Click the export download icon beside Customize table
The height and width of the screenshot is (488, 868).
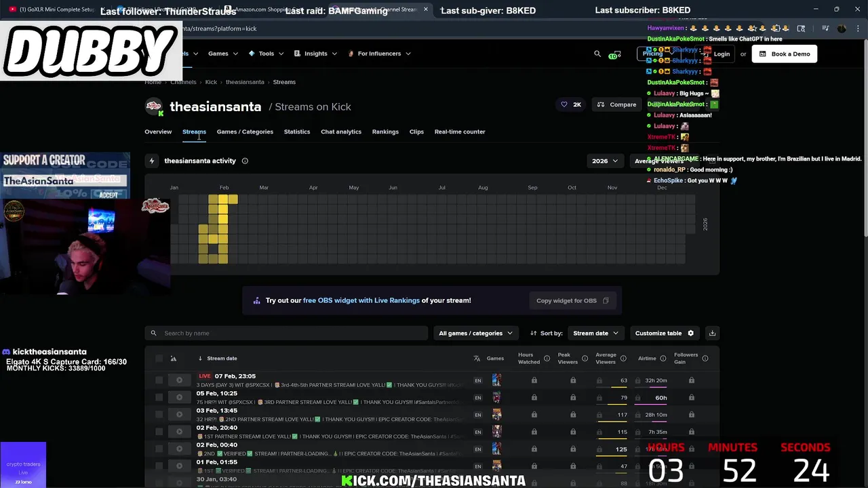tap(712, 333)
